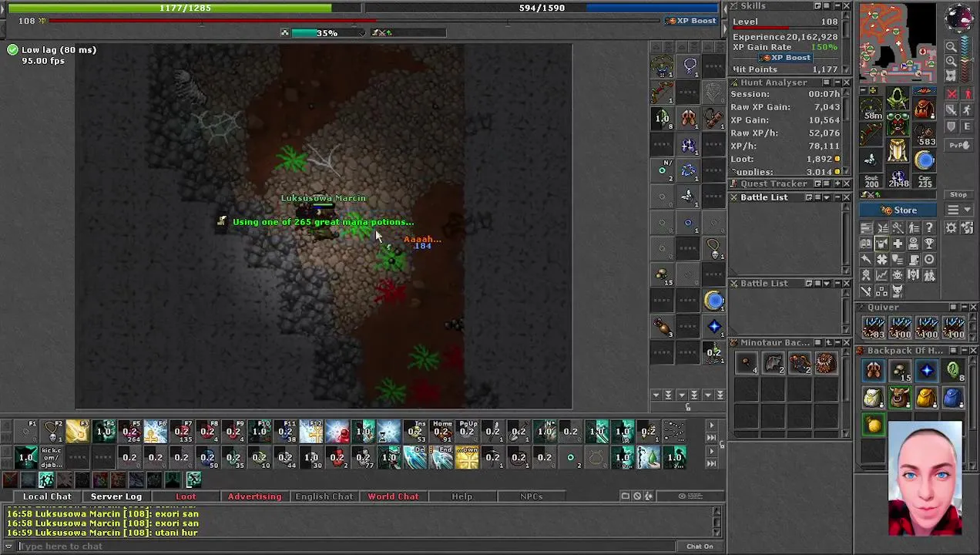The image size is (980, 555).
Task: Click the XP Boost button in Skills
Action: (x=786, y=58)
